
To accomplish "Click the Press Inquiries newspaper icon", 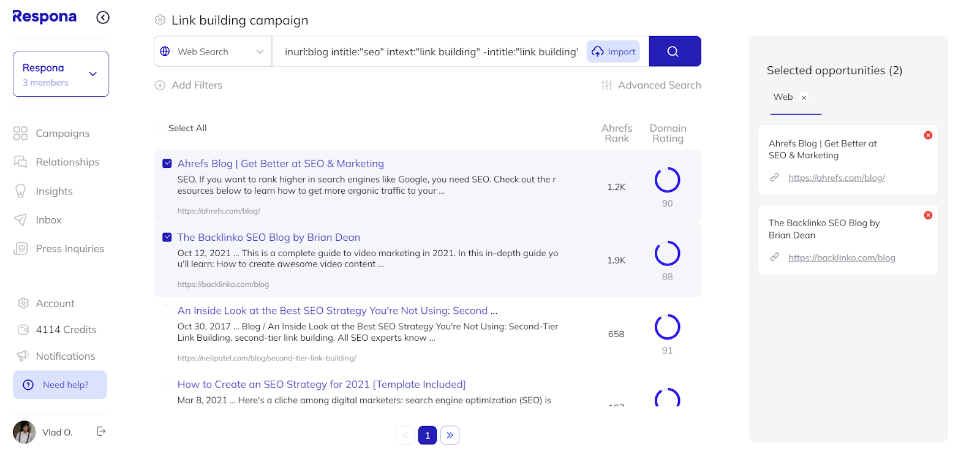I will [x=20, y=248].
